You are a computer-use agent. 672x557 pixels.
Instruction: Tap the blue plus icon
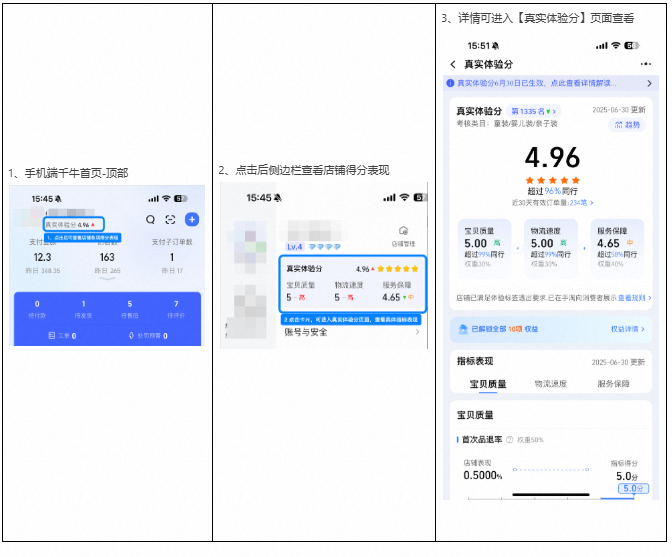pyautogui.click(x=192, y=220)
